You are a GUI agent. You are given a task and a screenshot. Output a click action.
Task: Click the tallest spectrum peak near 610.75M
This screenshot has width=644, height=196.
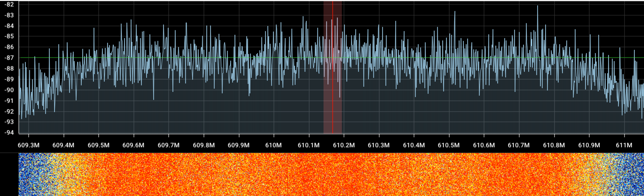538,7
